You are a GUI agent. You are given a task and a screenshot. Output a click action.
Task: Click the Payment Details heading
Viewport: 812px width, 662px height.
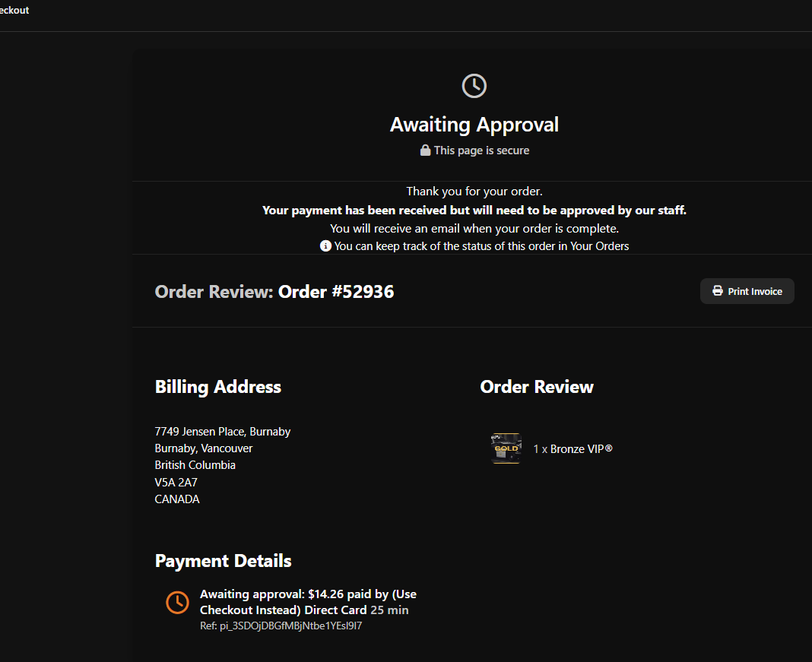224,561
